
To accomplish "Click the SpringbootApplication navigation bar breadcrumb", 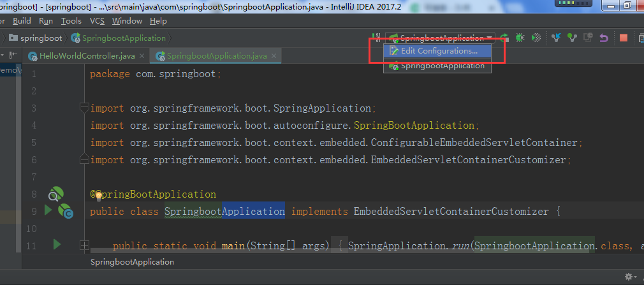I will click(119, 38).
